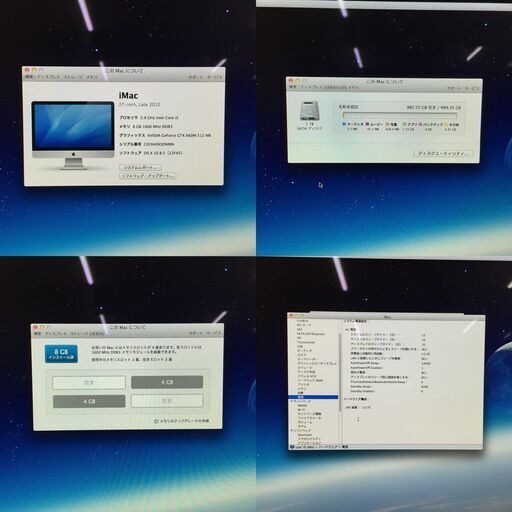Image resolution: width=512 pixels, height=512 pixels.
Task: Collapse the ネットワーク section in the system report sidebar
Action: (291, 402)
